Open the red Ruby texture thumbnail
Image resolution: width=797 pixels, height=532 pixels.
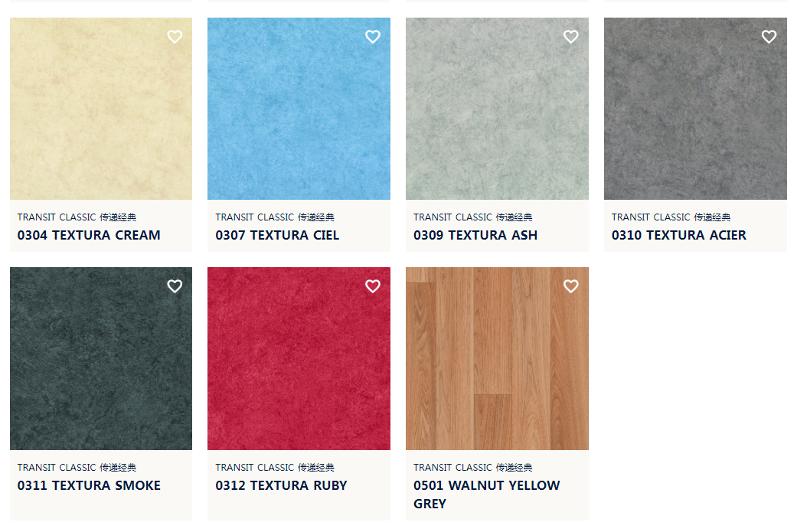coord(299,359)
